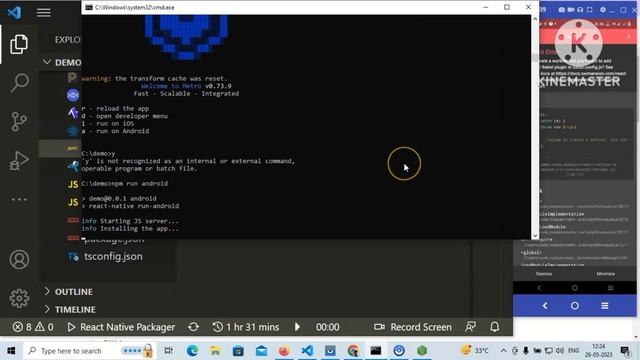
Task: Start React Native Packager from status bar
Action: 121,327
